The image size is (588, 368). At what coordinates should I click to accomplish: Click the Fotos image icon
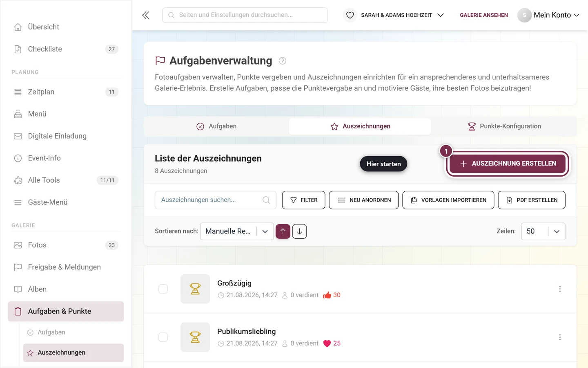18,245
